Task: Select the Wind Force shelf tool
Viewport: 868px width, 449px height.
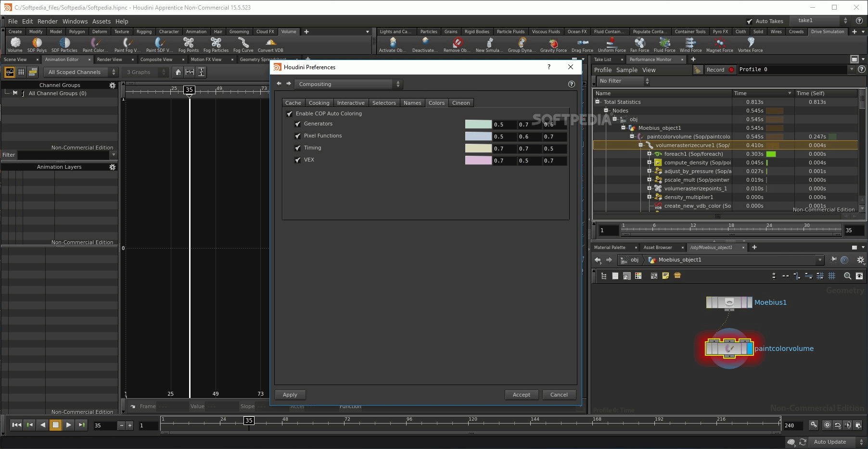Action: pyautogui.click(x=690, y=45)
